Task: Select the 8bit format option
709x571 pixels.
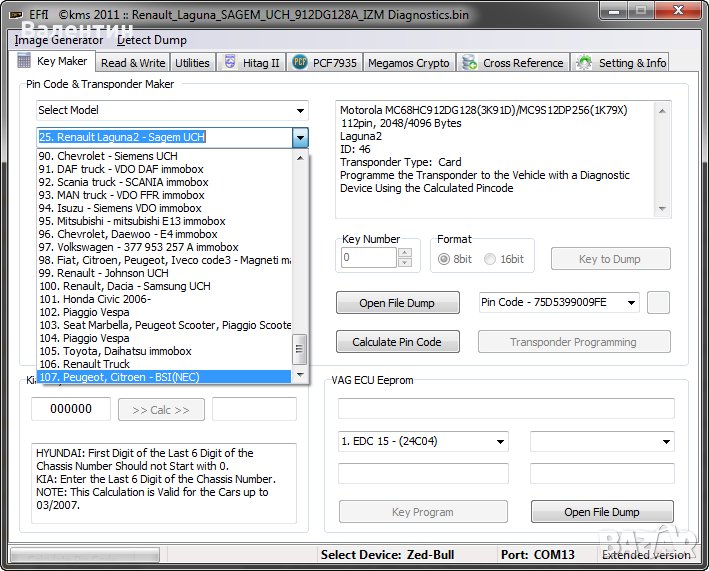Action: click(x=446, y=259)
